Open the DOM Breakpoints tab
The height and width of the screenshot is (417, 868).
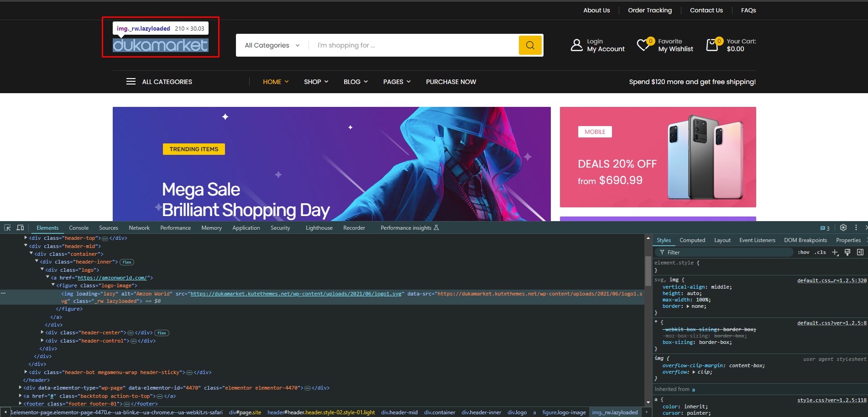coord(805,240)
